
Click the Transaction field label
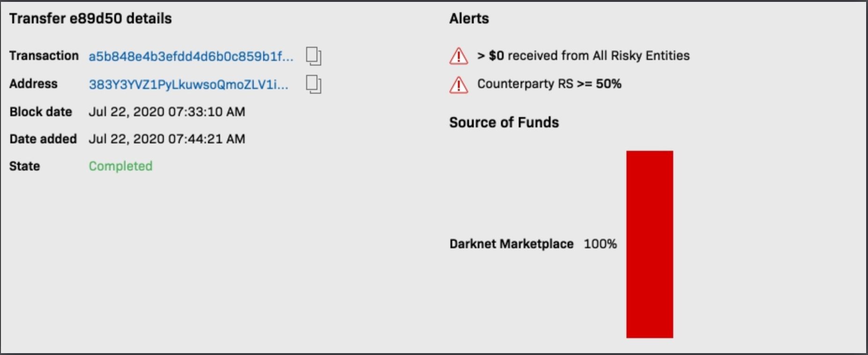point(44,56)
